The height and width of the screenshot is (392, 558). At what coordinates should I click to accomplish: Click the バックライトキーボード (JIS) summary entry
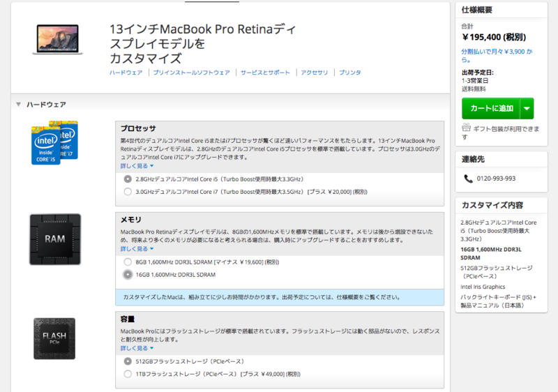click(x=498, y=301)
